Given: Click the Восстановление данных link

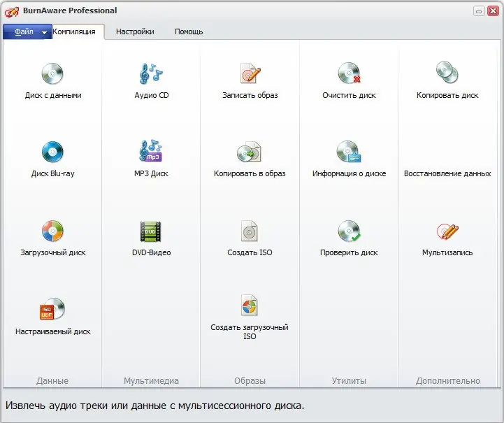Looking at the screenshot, I should 447,173.
